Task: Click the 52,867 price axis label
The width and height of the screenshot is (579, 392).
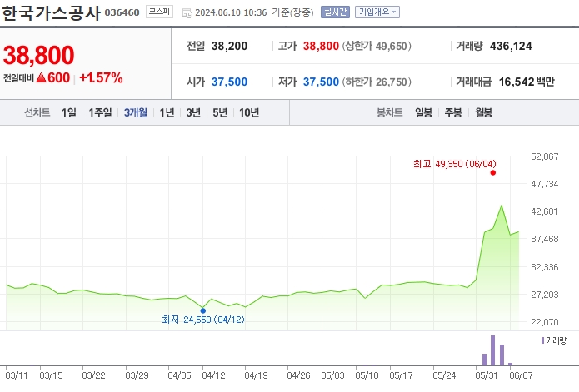Action: pyautogui.click(x=545, y=156)
